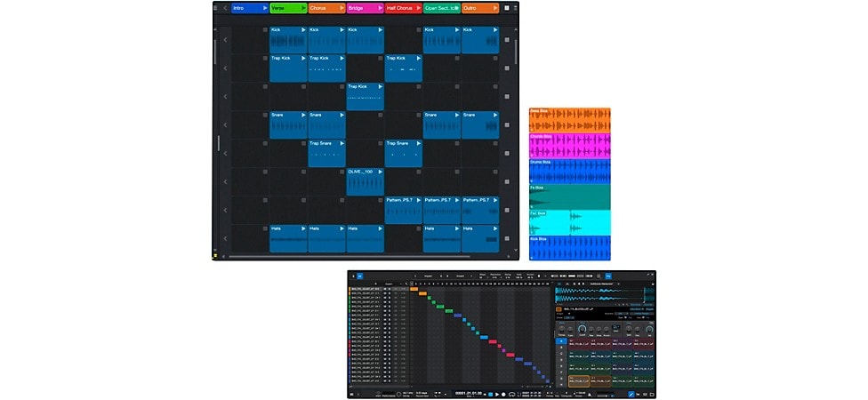Play the Pattern clip in the Outro column
Image resolution: width=868 pixels, height=400 pixels.
494,200
